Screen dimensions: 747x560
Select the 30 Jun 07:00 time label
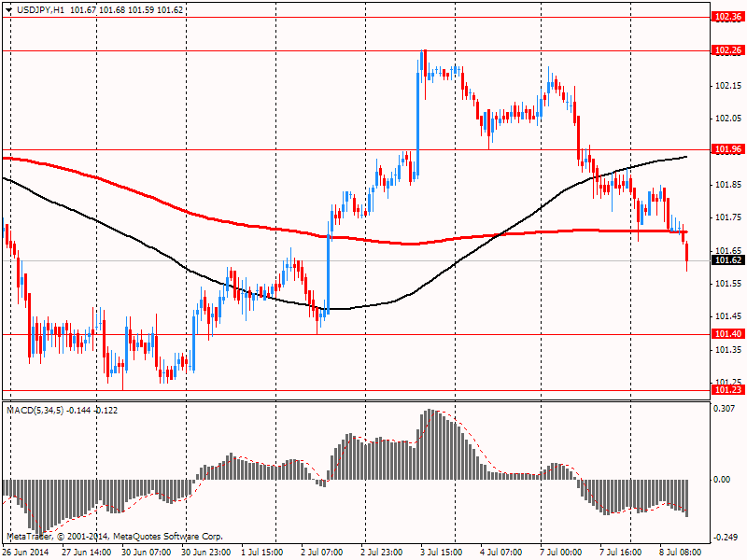click(147, 552)
